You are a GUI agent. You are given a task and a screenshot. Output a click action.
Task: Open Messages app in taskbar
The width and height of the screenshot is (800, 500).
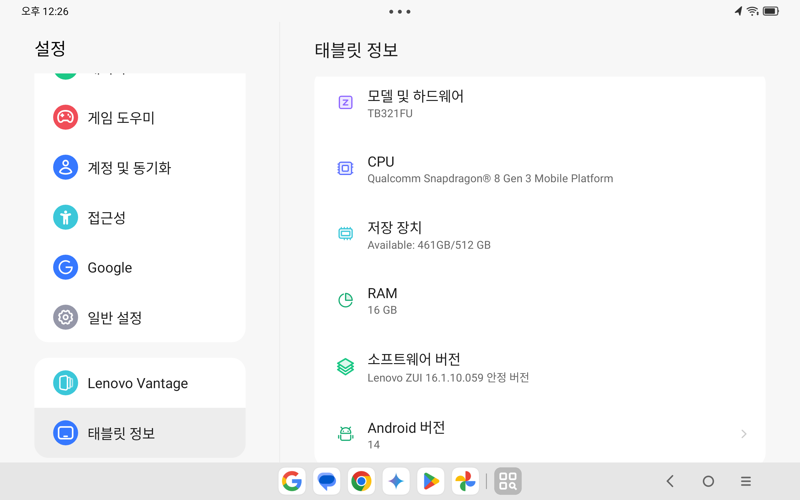tap(327, 481)
